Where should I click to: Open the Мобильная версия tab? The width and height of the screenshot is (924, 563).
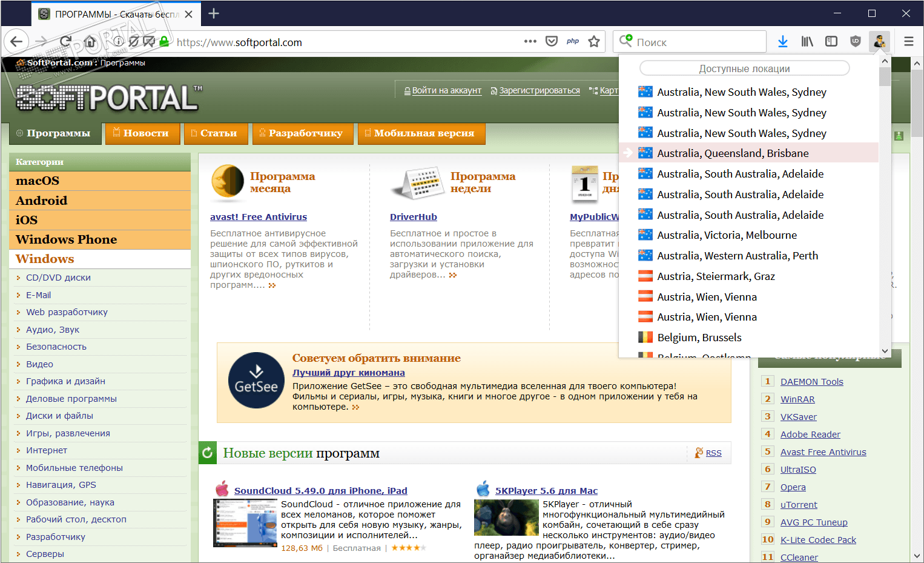pos(421,133)
